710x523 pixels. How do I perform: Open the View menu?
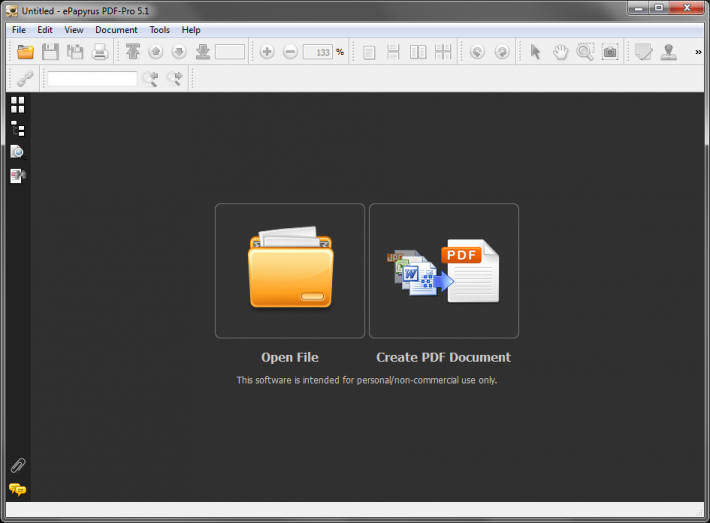(74, 30)
